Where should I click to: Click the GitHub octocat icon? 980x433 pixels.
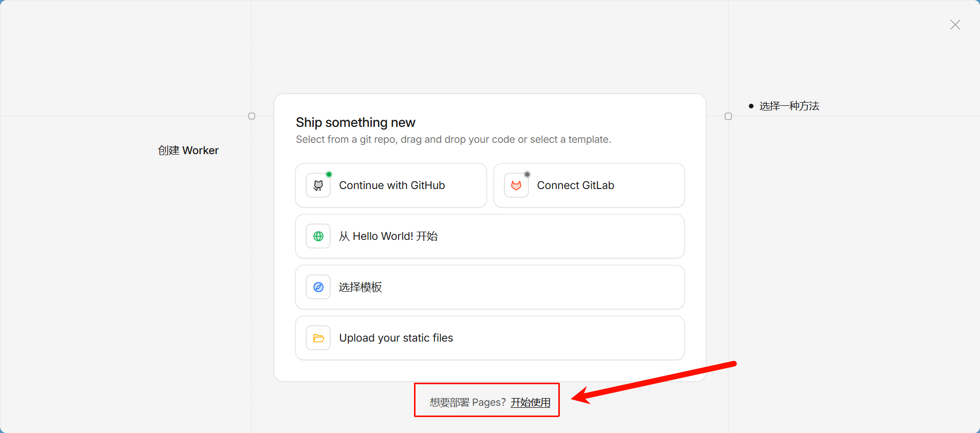point(318,185)
